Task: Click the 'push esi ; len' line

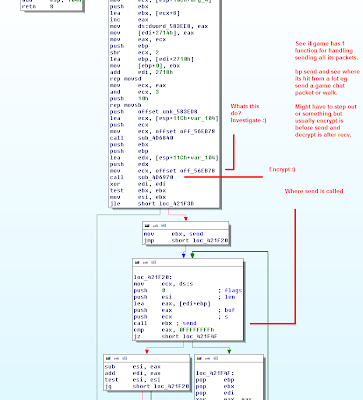Action: pos(184,297)
